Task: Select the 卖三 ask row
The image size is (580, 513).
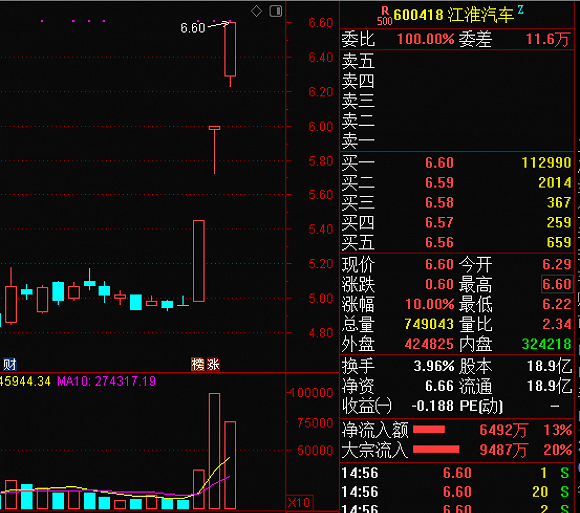Action: (x=457, y=101)
